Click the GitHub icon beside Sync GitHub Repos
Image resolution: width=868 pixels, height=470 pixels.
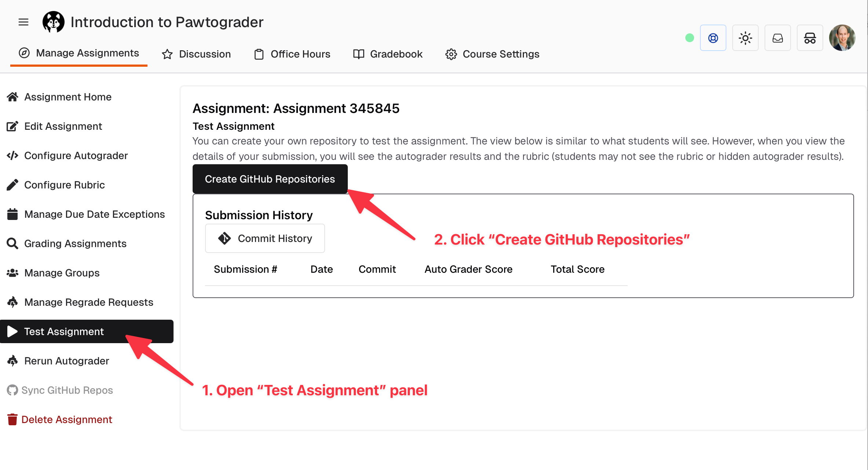[x=12, y=390]
